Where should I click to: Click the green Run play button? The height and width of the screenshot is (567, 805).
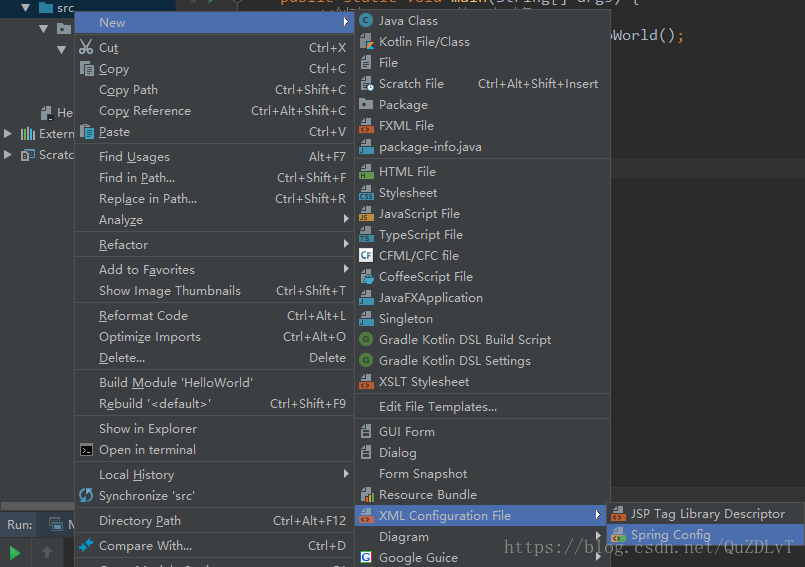point(15,553)
